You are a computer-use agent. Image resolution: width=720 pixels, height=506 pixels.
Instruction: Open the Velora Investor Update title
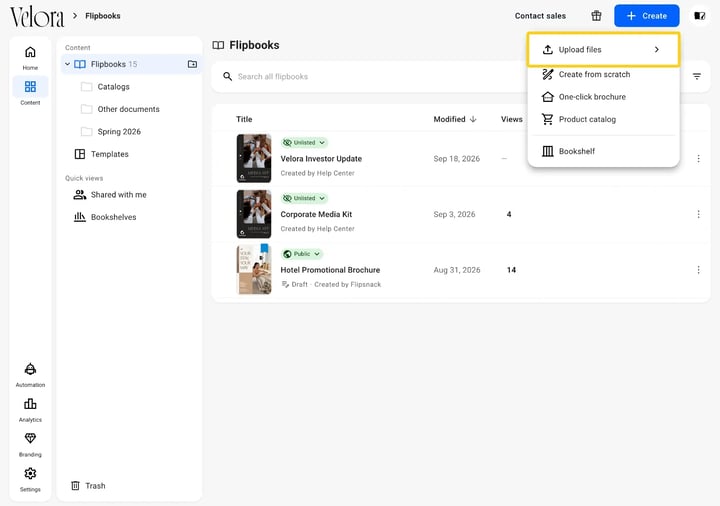point(321,158)
